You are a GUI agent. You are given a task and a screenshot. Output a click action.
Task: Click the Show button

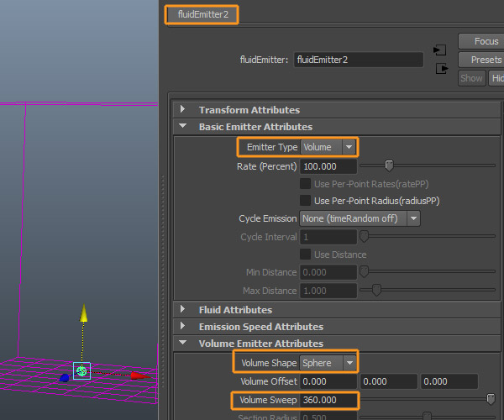tap(471, 78)
